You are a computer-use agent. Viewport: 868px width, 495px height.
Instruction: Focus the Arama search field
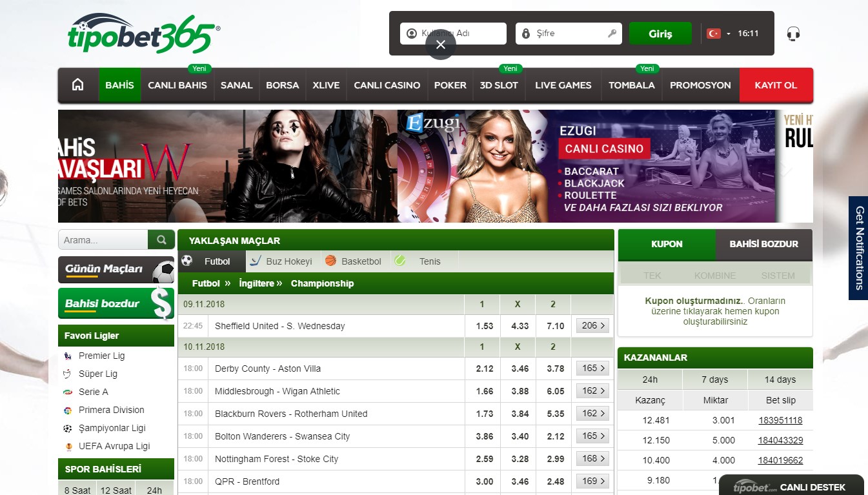point(103,239)
